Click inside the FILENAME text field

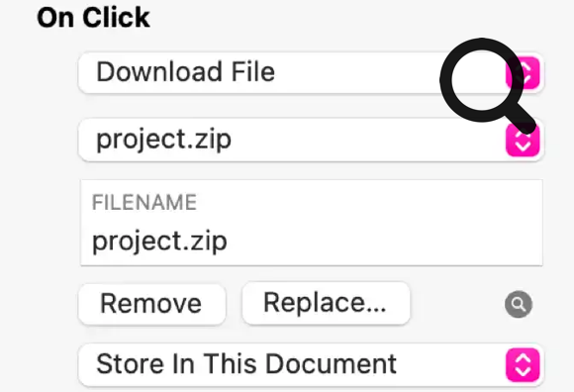tap(312, 223)
